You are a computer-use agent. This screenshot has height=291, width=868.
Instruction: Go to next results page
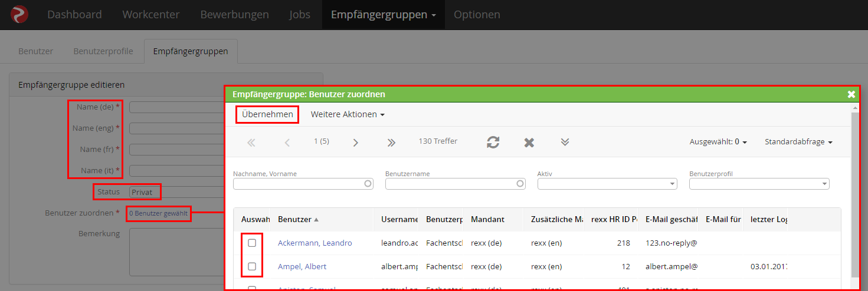[356, 142]
